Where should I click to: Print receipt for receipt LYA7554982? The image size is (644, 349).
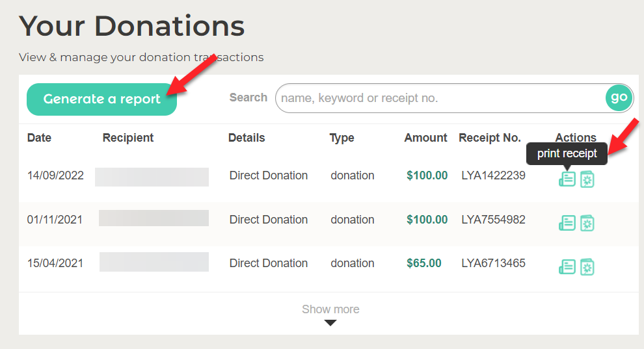pos(567,223)
